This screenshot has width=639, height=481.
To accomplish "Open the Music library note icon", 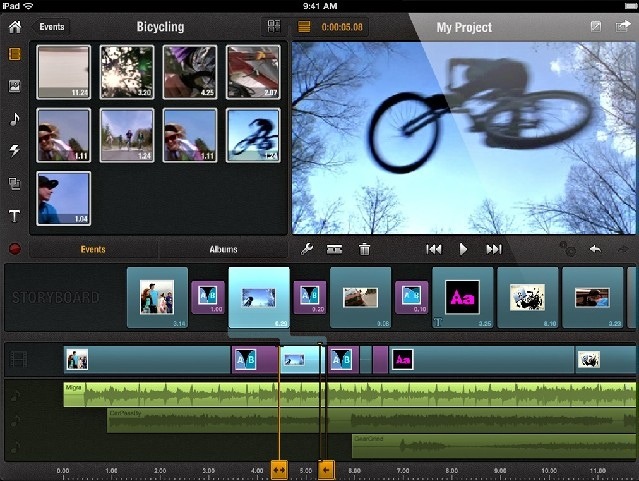I will coord(15,118).
